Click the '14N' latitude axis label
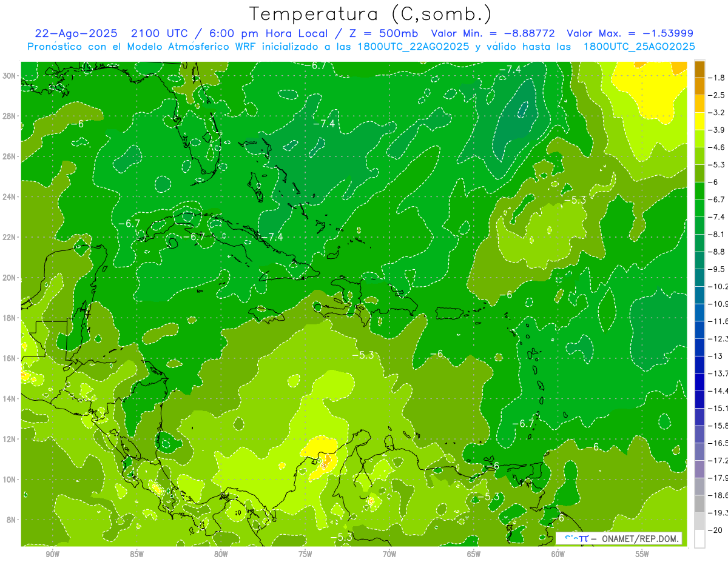Image resolution: width=728 pixels, height=562 pixels. pos(10,398)
